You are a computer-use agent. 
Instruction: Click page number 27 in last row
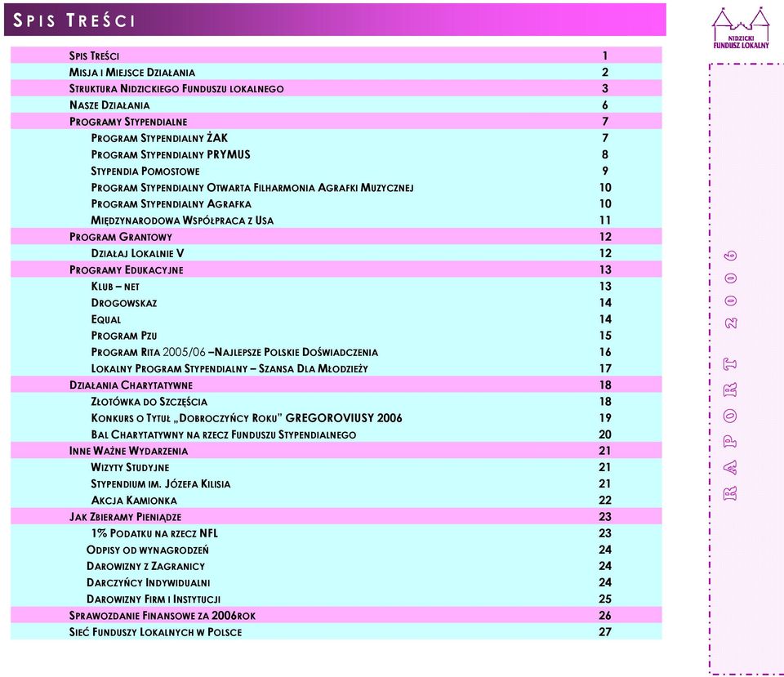(605, 632)
